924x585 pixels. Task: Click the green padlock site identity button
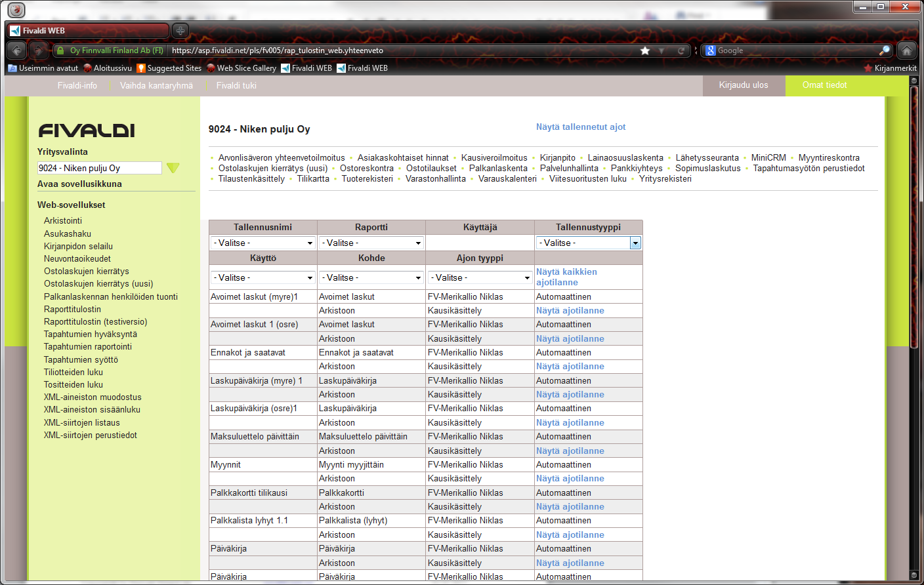pos(110,50)
